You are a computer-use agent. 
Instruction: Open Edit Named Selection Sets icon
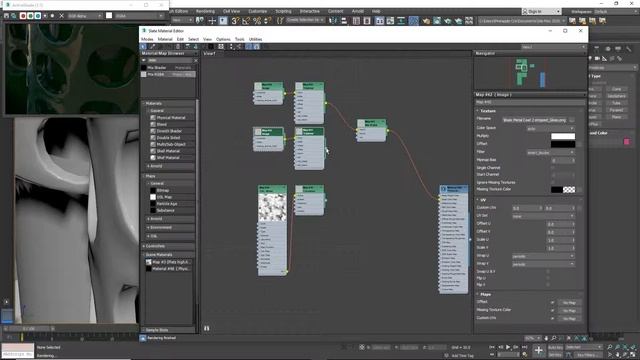click(280, 20)
